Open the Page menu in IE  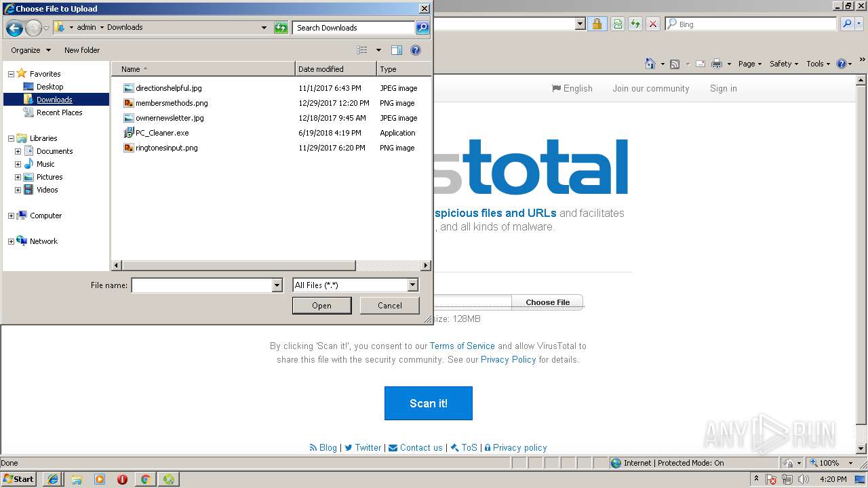tap(750, 64)
